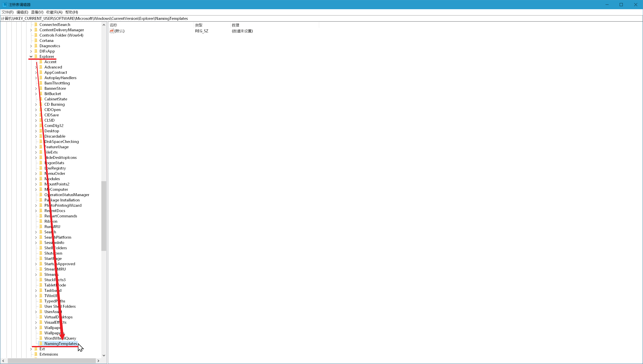
Task: Select the WordWheelQuery key
Action: click(60, 338)
